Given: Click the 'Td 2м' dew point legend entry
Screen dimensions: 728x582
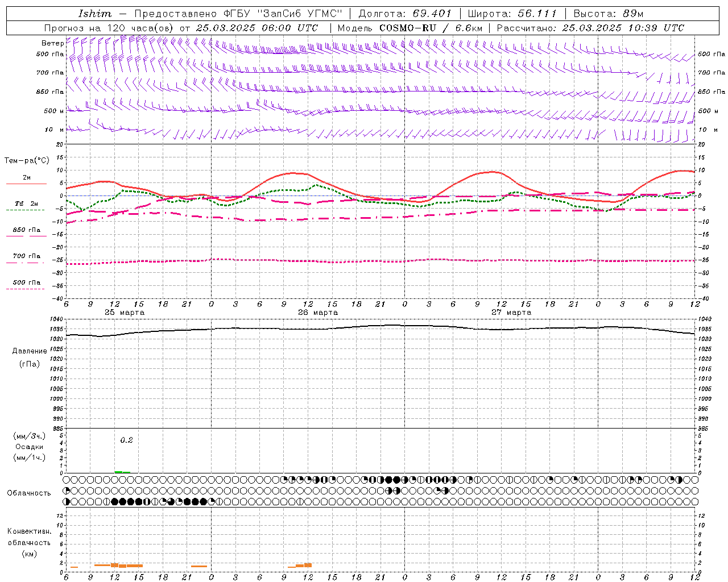Looking at the screenshot, I should [x=26, y=203].
